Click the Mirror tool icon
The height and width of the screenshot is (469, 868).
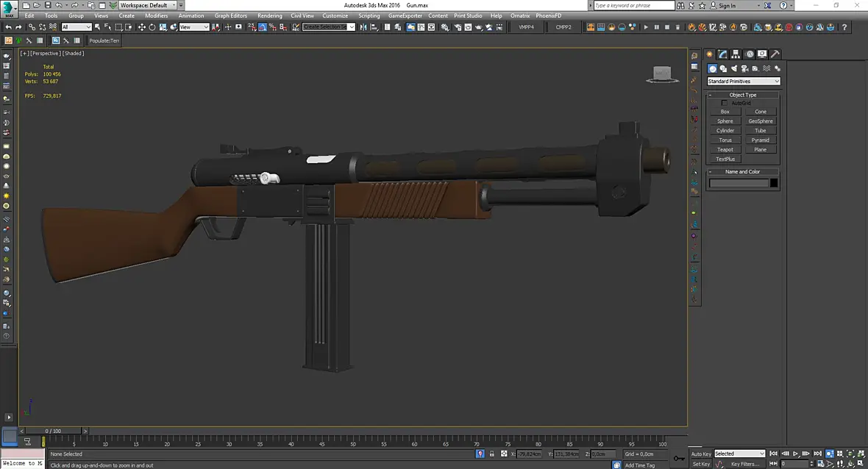pos(363,27)
